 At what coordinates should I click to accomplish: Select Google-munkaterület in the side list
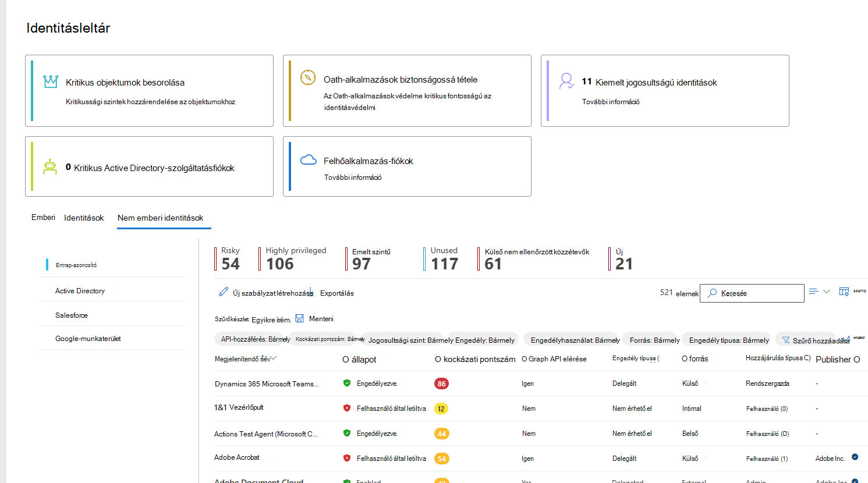(x=111, y=338)
